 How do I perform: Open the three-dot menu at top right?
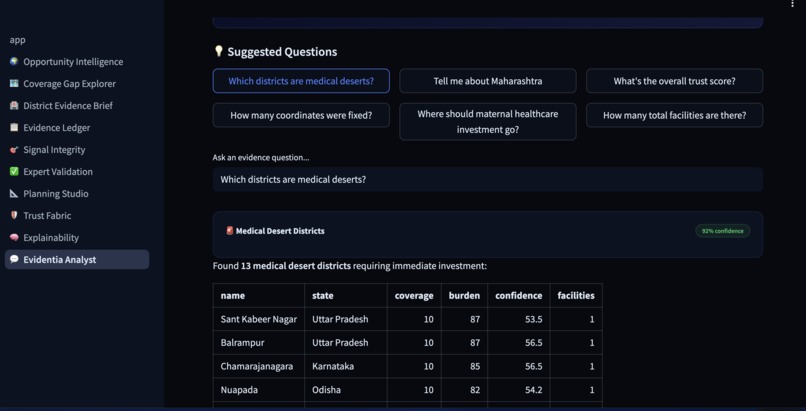(x=792, y=4)
